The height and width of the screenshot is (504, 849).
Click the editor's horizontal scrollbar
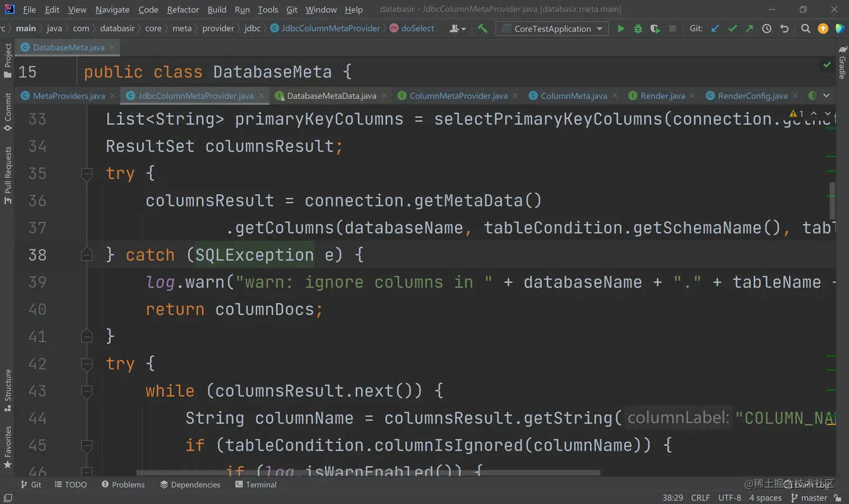point(368,473)
